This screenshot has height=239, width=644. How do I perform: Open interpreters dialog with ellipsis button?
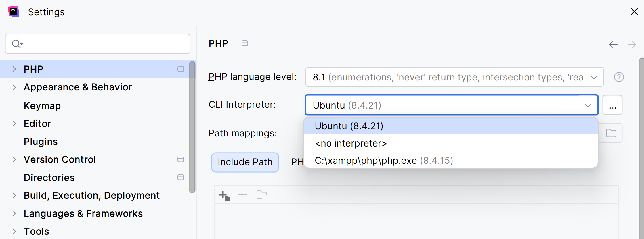click(x=613, y=105)
